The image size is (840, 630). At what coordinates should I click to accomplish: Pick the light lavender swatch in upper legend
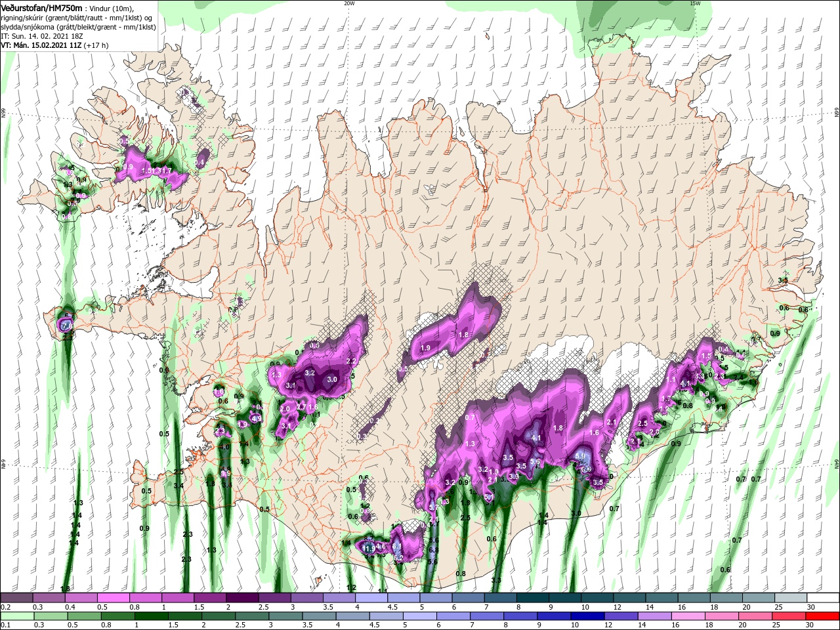(371, 598)
